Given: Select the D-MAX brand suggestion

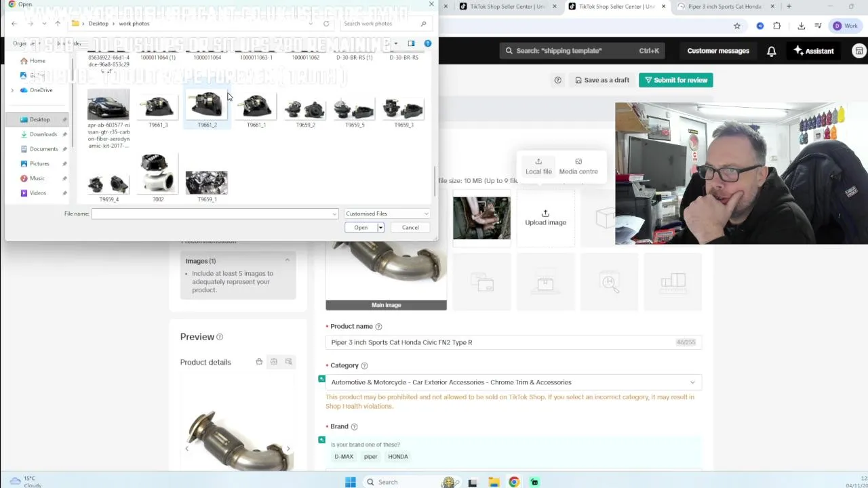Looking at the screenshot, I should click(x=344, y=457).
